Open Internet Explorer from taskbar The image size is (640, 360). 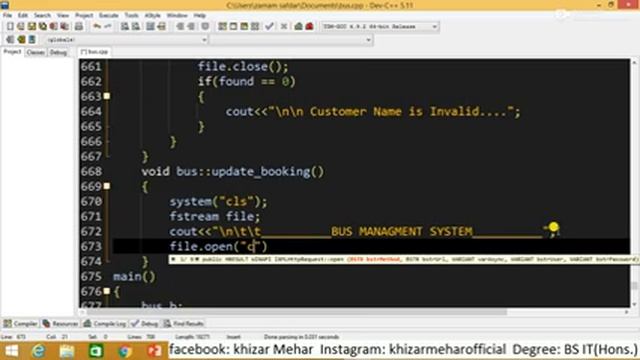coord(39,351)
